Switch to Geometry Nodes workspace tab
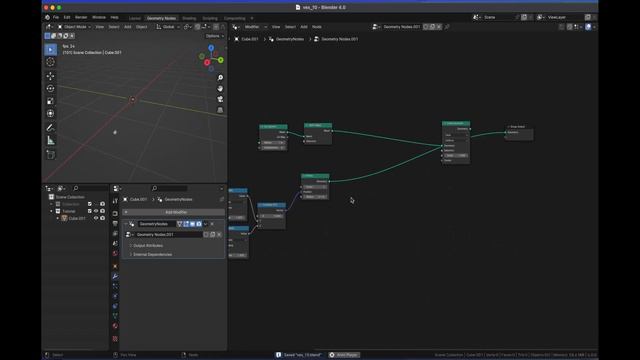Image resolution: width=640 pixels, height=360 pixels. (161, 18)
